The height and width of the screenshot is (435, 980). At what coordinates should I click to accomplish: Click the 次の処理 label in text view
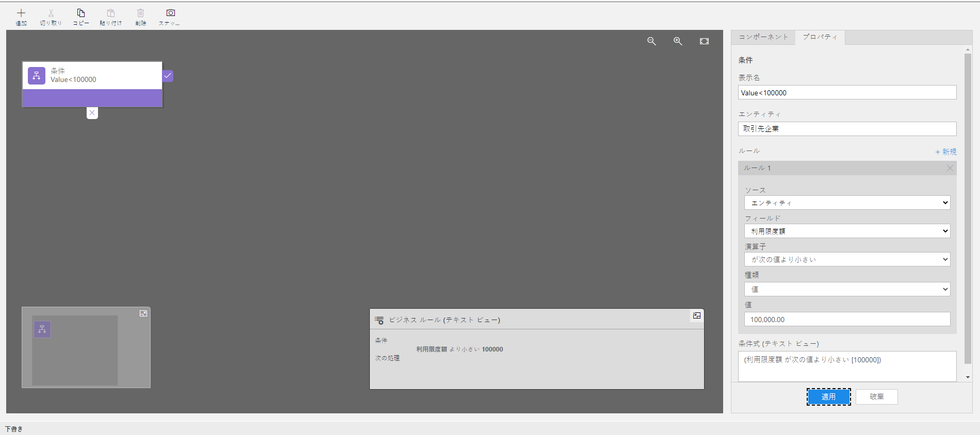pos(387,358)
